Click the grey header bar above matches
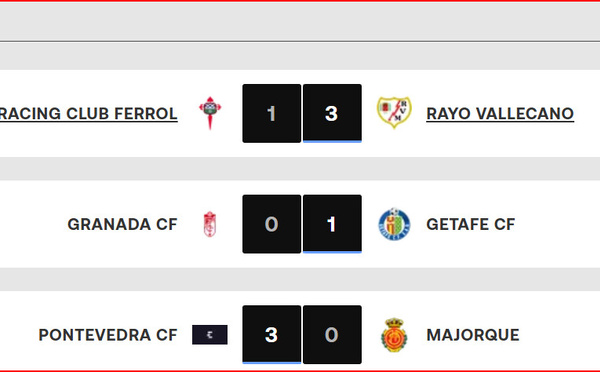 (x=300, y=21)
